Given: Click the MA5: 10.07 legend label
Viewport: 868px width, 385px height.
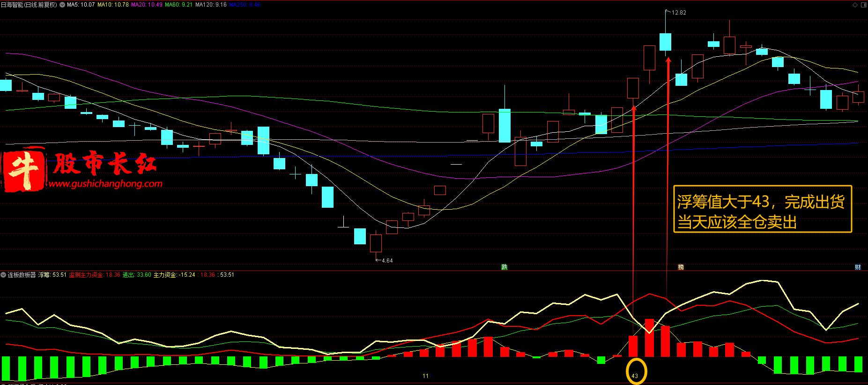Looking at the screenshot, I should tap(81, 5).
